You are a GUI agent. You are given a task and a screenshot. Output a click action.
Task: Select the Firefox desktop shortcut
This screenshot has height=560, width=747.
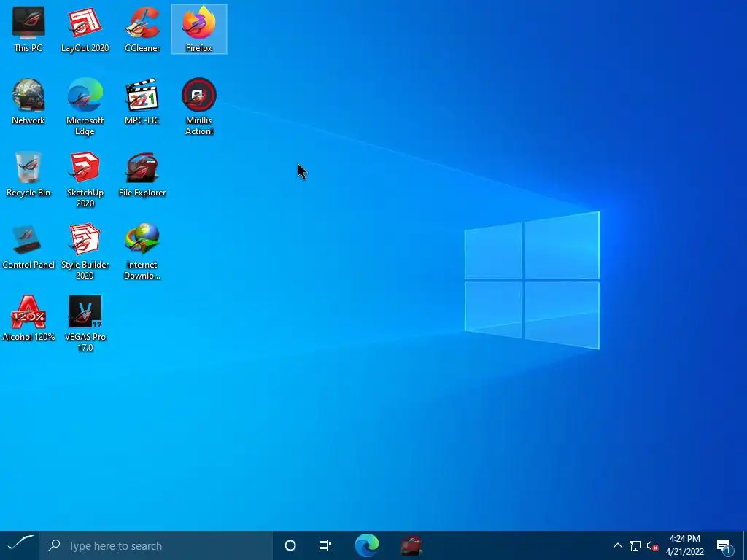coord(199,29)
